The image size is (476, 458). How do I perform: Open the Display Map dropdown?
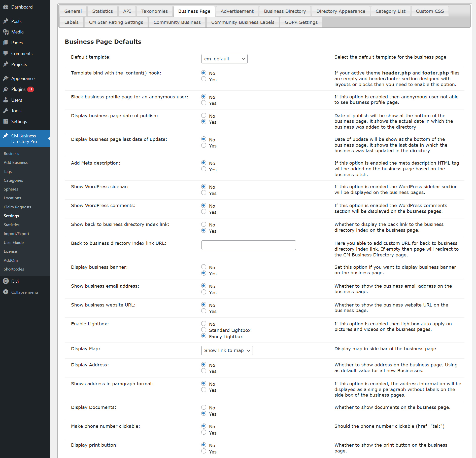point(227,350)
